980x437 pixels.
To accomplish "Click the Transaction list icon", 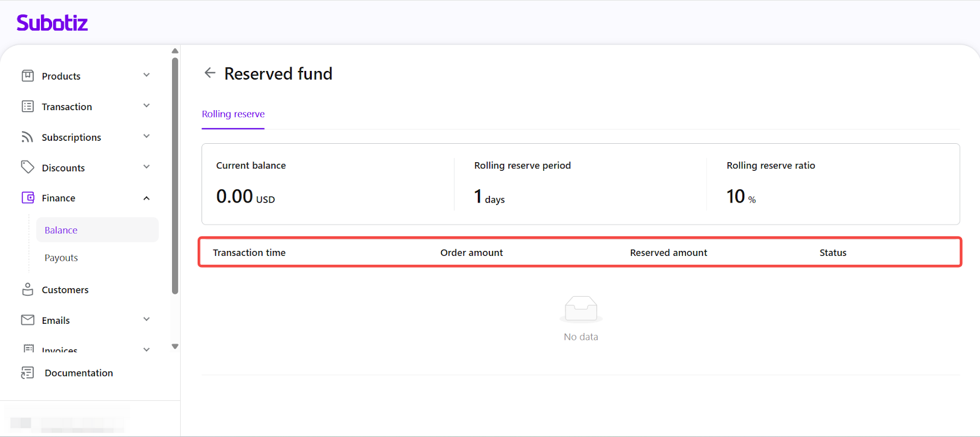I will (28, 106).
